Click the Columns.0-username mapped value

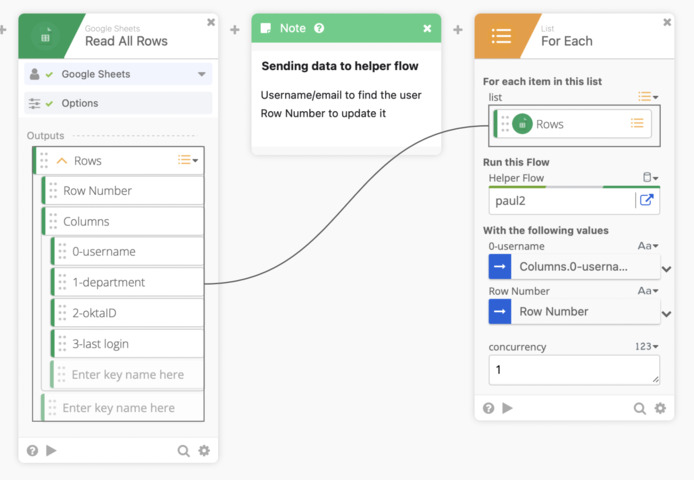[x=574, y=267]
